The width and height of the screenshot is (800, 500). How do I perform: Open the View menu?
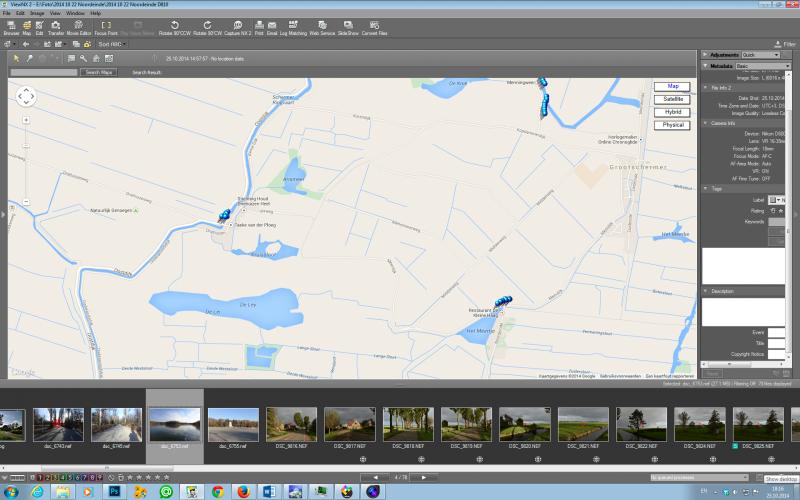coord(55,13)
